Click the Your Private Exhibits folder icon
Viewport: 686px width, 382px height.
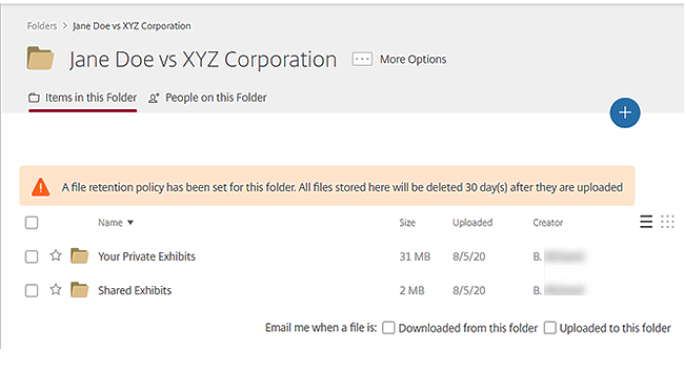coord(79,256)
